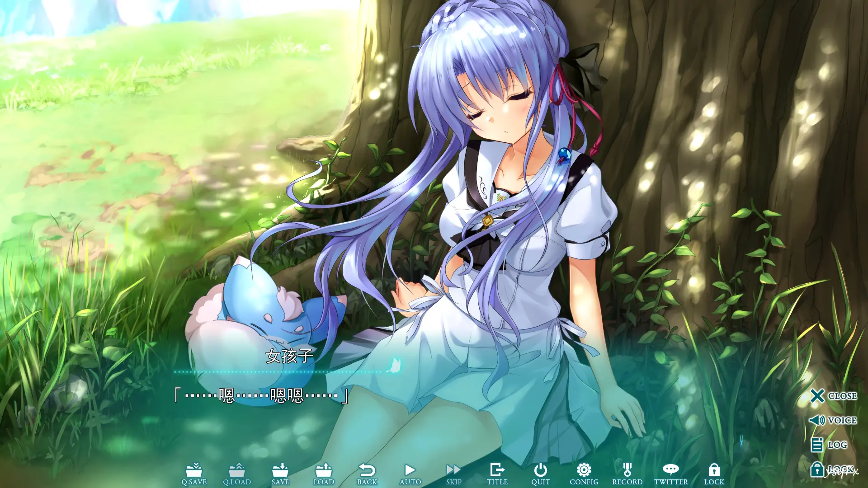Go back with the BACK arrow
Image resolution: width=868 pixels, height=488 pixels.
[367, 474]
